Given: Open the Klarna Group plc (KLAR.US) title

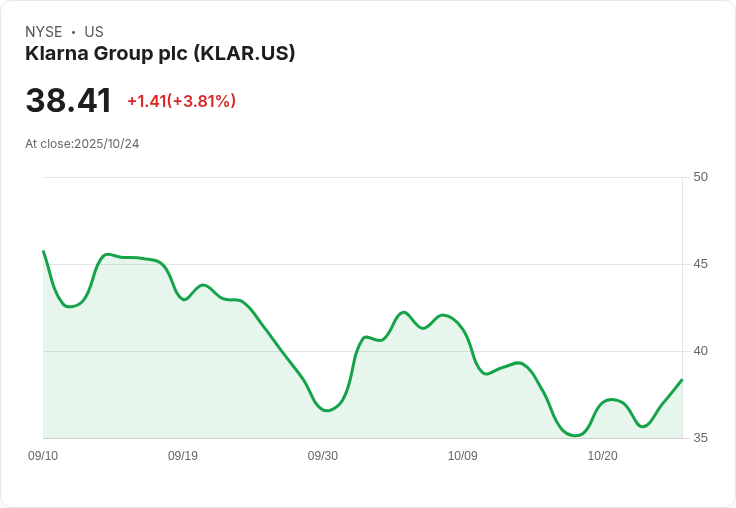Looking at the screenshot, I should point(160,54).
